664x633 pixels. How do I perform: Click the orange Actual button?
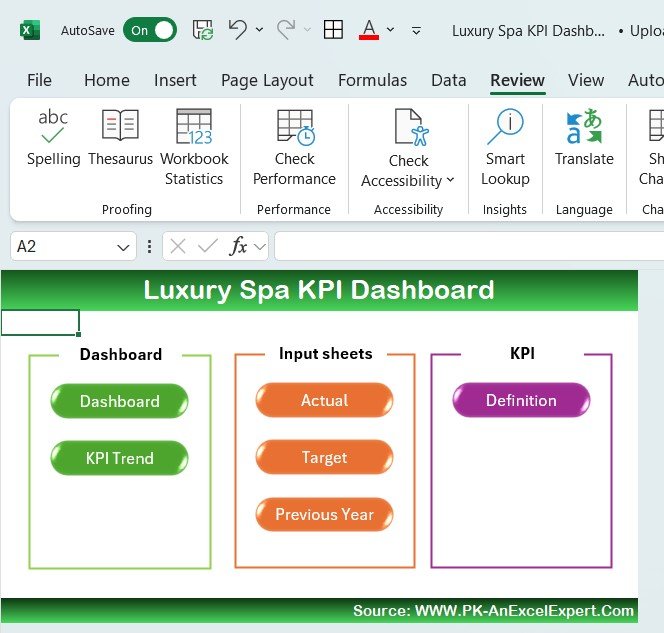point(324,400)
